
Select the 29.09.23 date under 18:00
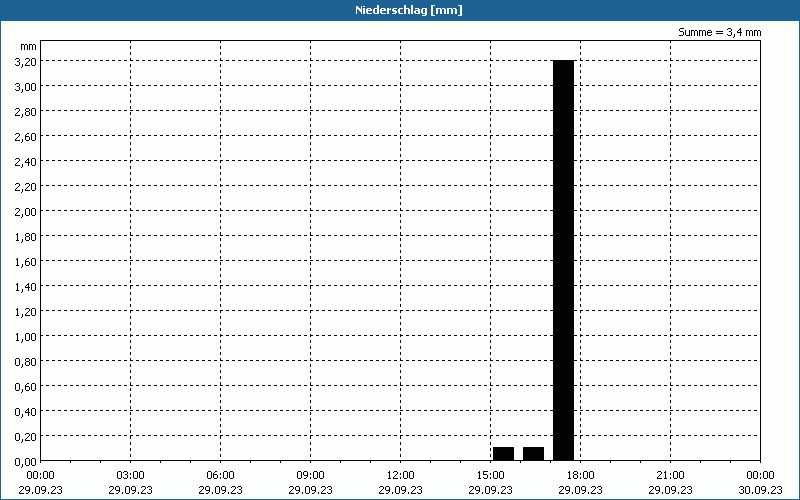pos(580,490)
